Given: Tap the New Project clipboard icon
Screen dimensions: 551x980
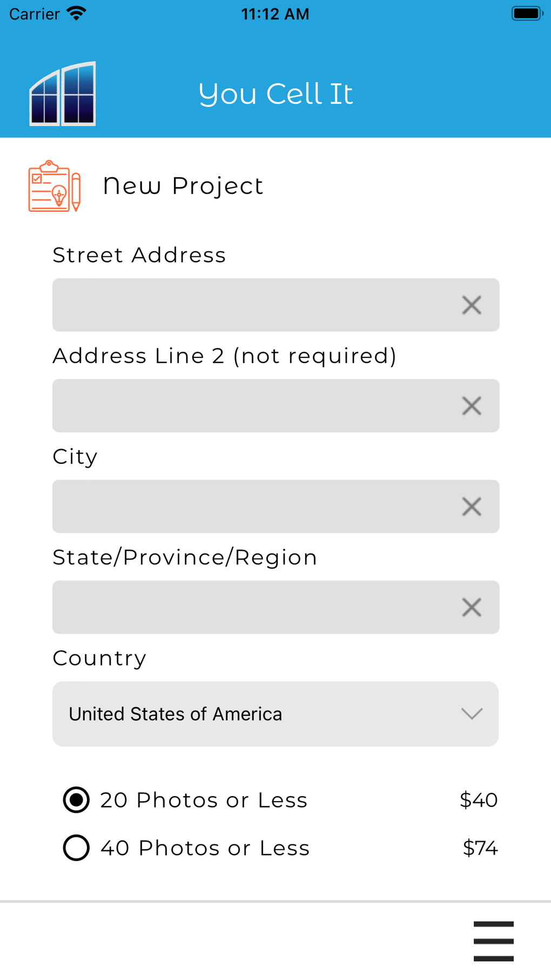Looking at the screenshot, I should 55,186.
